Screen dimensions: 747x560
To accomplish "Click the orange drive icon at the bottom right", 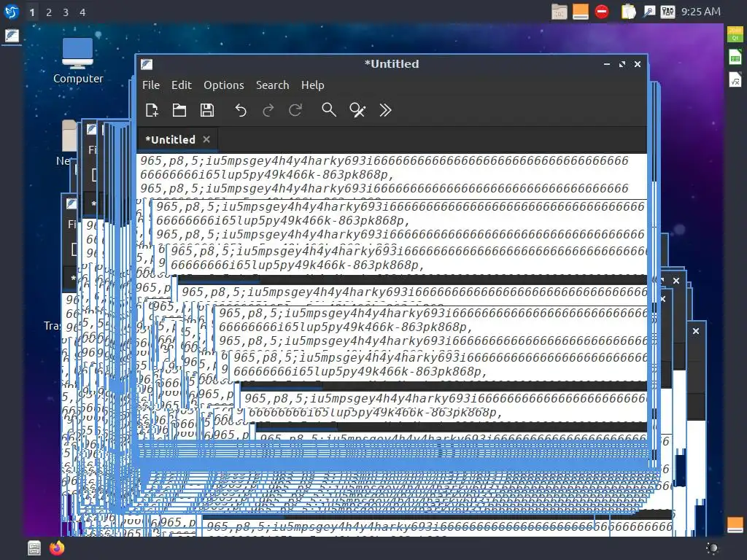I will coord(735,525).
